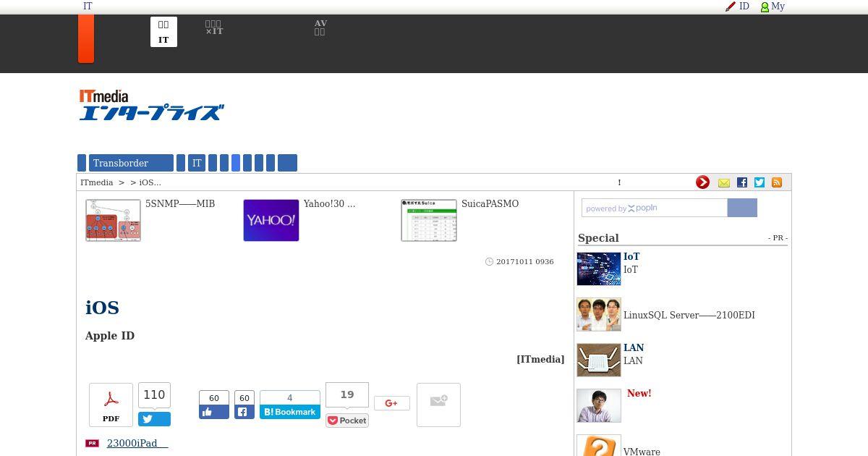Click the ITmedia breadcrumb link
This screenshot has width=868, height=456.
click(x=97, y=182)
